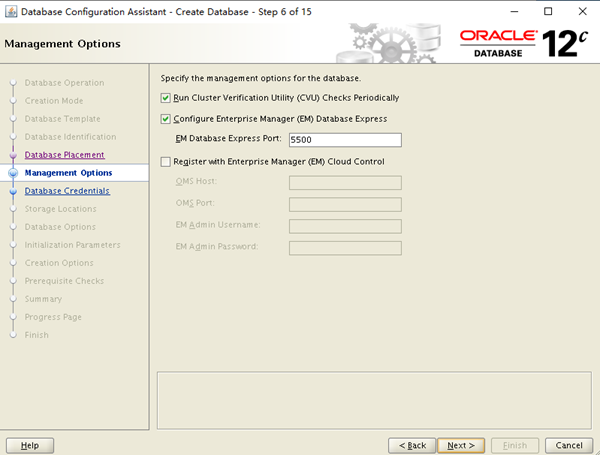
Task: Click the Database Placement step bullet
Action: point(13,155)
